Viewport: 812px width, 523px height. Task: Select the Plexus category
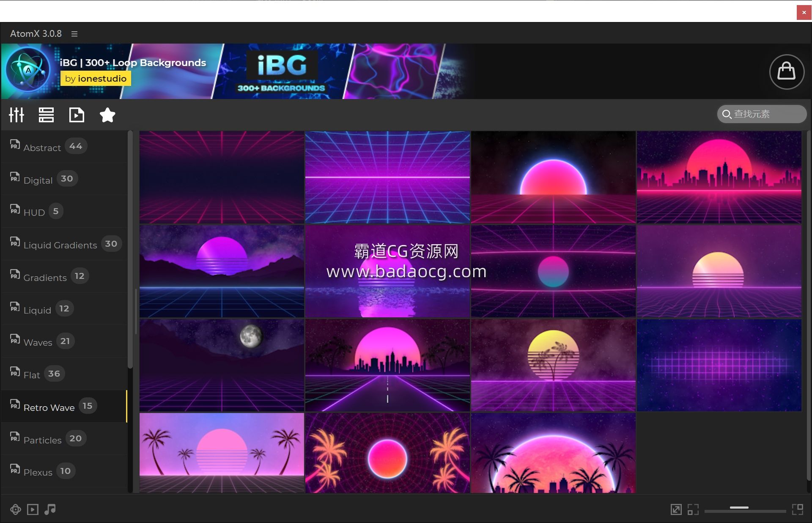64,471
